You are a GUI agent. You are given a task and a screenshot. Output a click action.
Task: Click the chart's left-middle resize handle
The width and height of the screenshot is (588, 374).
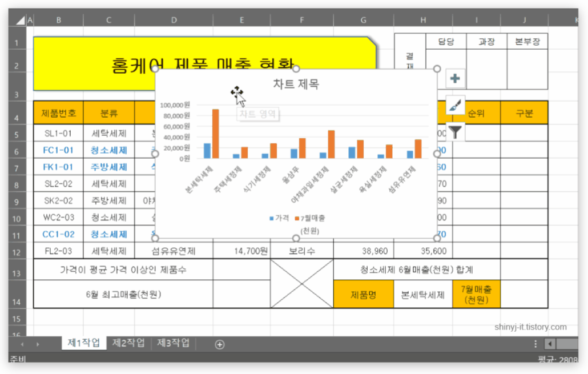tap(155, 154)
